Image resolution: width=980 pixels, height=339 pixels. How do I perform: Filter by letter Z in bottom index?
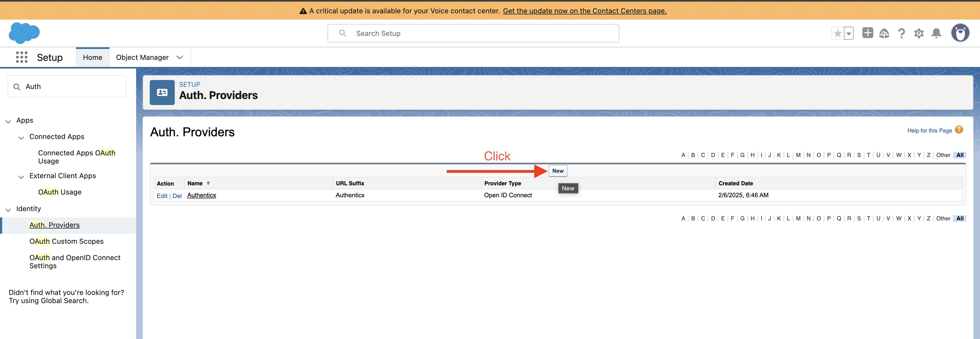pyautogui.click(x=928, y=218)
